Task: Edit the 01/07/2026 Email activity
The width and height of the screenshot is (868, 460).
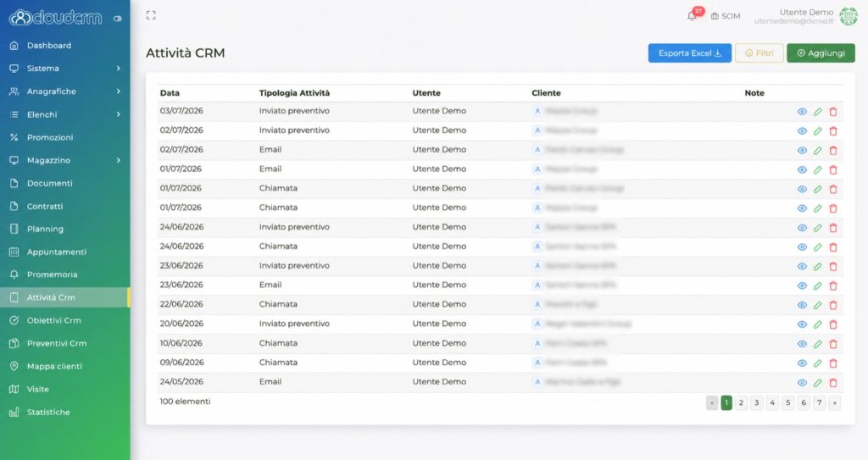Action: pos(818,170)
